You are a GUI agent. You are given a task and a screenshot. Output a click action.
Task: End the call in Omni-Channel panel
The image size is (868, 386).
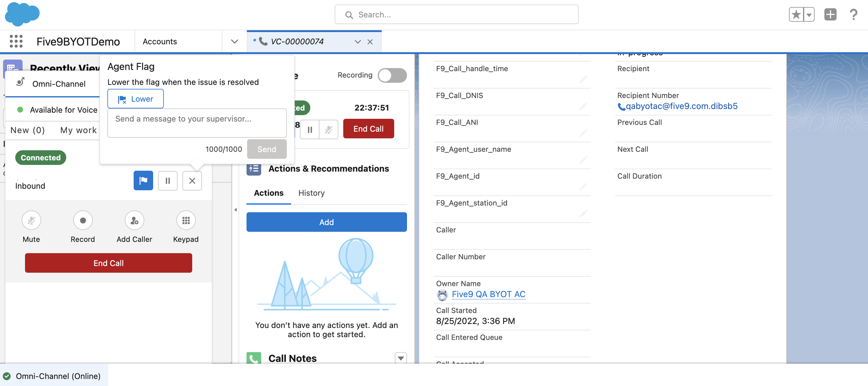pos(109,263)
